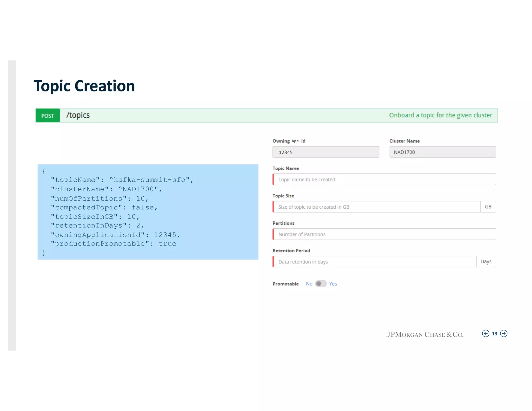
Task: Go to the previous slide arrow icon
Action: click(485, 333)
